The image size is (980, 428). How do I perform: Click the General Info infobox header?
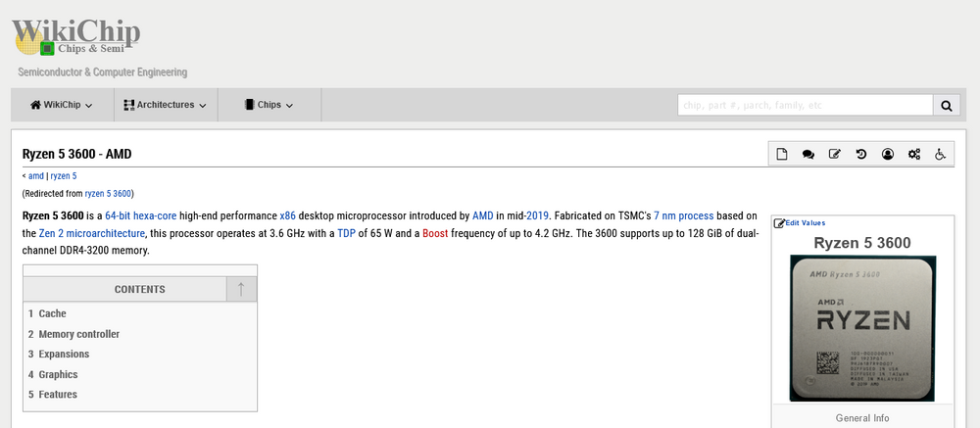point(862,418)
